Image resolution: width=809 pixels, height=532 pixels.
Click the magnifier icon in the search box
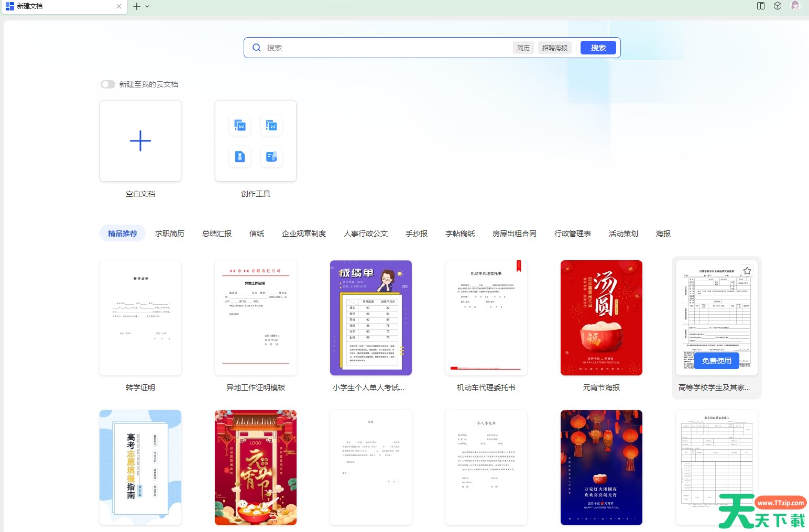point(257,48)
